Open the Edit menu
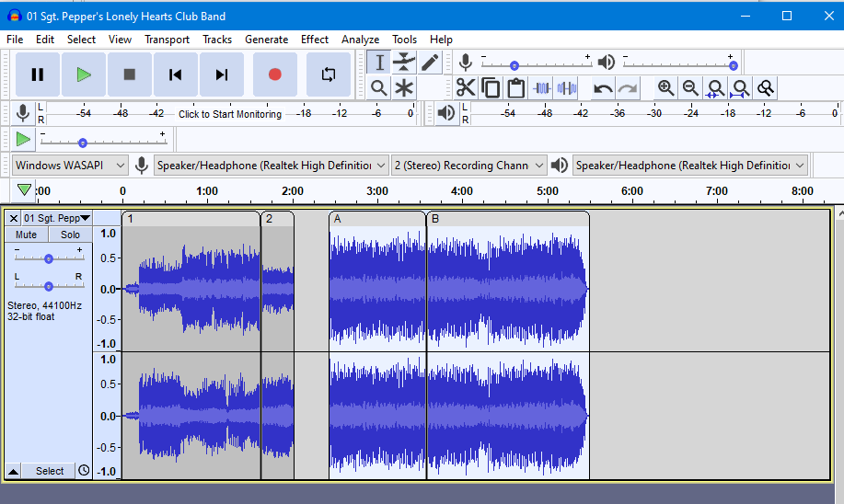This screenshot has width=844, height=504. [x=45, y=40]
